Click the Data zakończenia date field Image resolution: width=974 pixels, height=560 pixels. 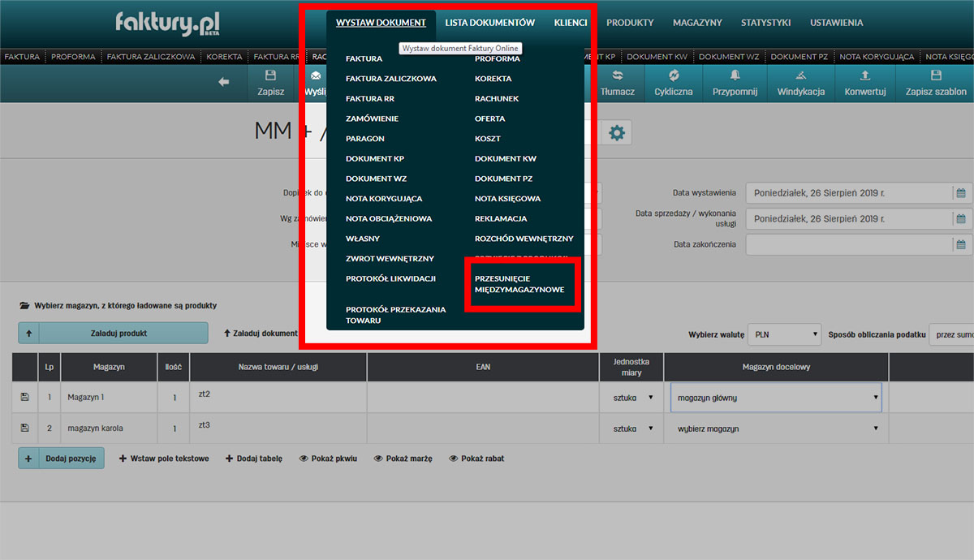tap(848, 244)
